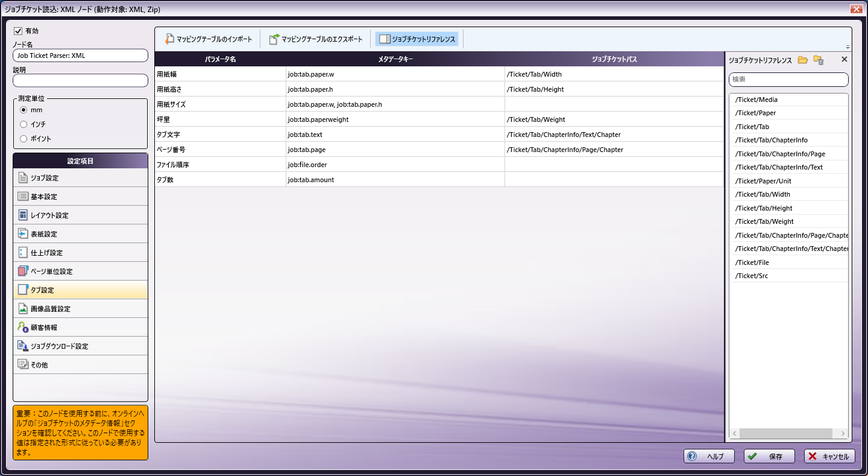Viewport: 868px width, 476px height.
Task: Click the reference list horizontal scrollbar thumb
Action: [x=785, y=434]
